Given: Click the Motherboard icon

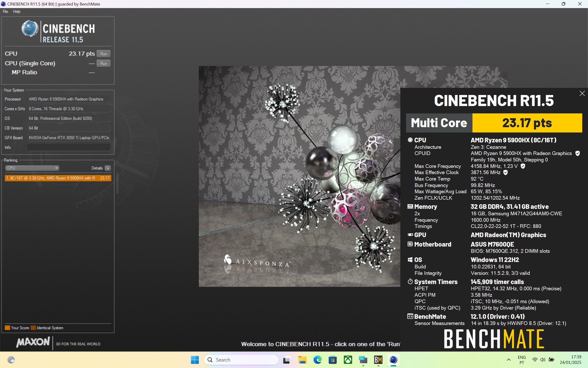Looking at the screenshot, I should point(410,244).
